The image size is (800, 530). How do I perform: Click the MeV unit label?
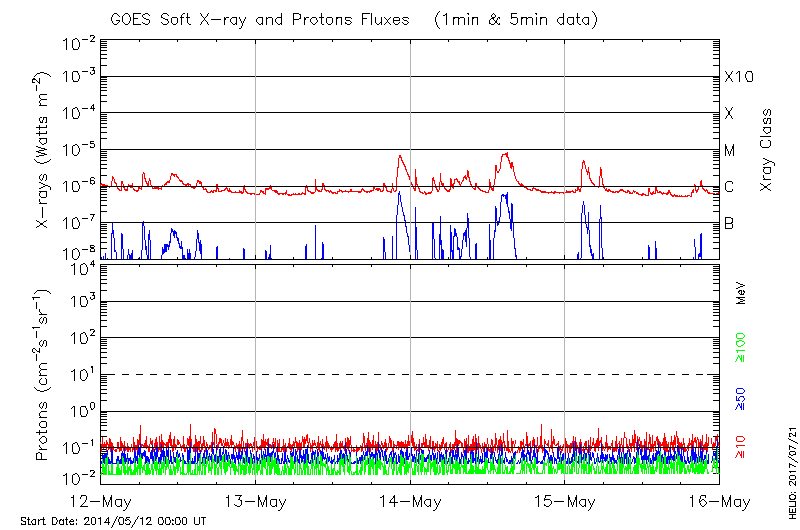click(741, 294)
